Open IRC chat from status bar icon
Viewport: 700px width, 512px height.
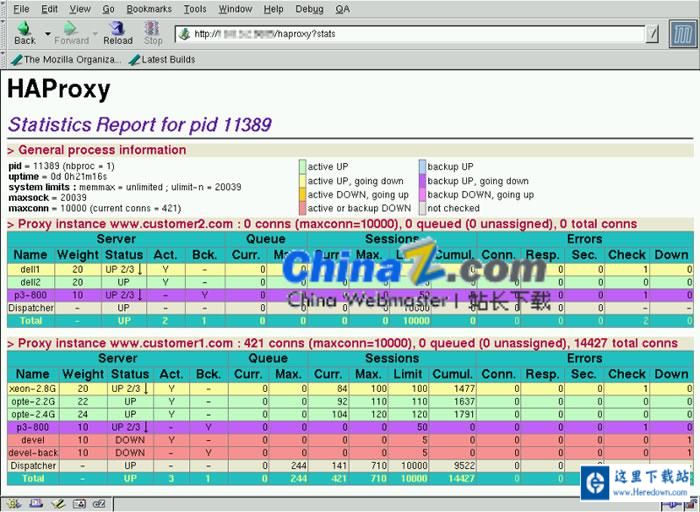coord(100,504)
